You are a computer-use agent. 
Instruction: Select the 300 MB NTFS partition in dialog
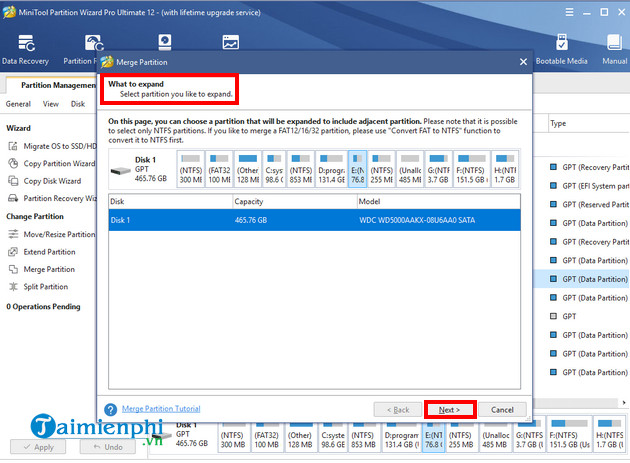coord(190,169)
